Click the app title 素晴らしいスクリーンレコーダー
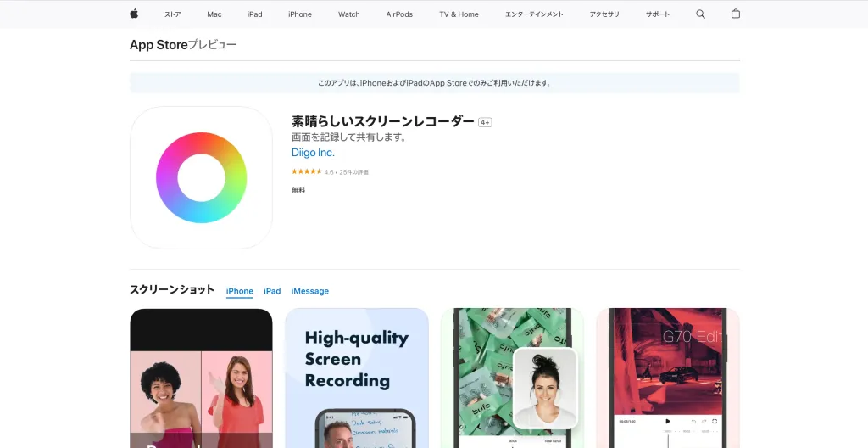The width and height of the screenshot is (868, 448). 383,121
